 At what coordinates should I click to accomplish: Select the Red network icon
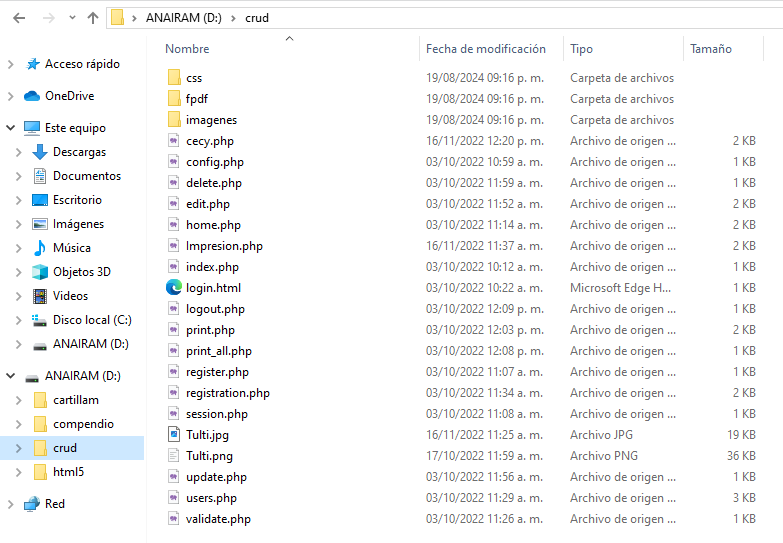(32, 504)
